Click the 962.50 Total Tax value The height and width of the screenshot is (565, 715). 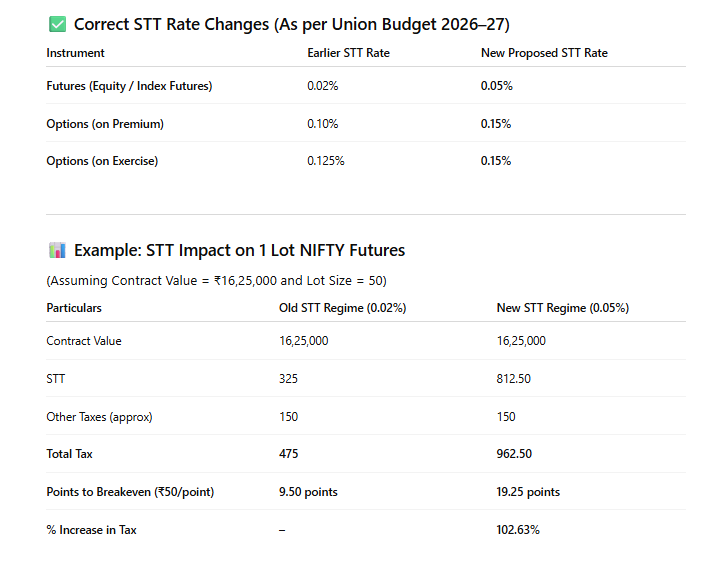pos(514,454)
